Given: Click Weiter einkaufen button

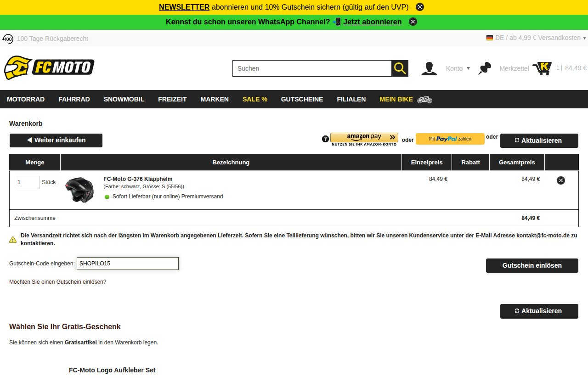Looking at the screenshot, I should (56, 140).
